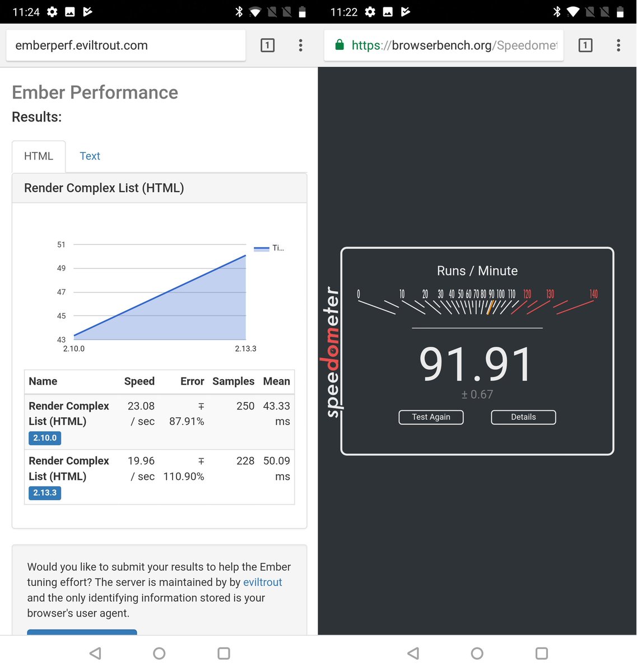Tap Wi-Fi icon in right status bar
The image size is (637, 672).
point(573,12)
